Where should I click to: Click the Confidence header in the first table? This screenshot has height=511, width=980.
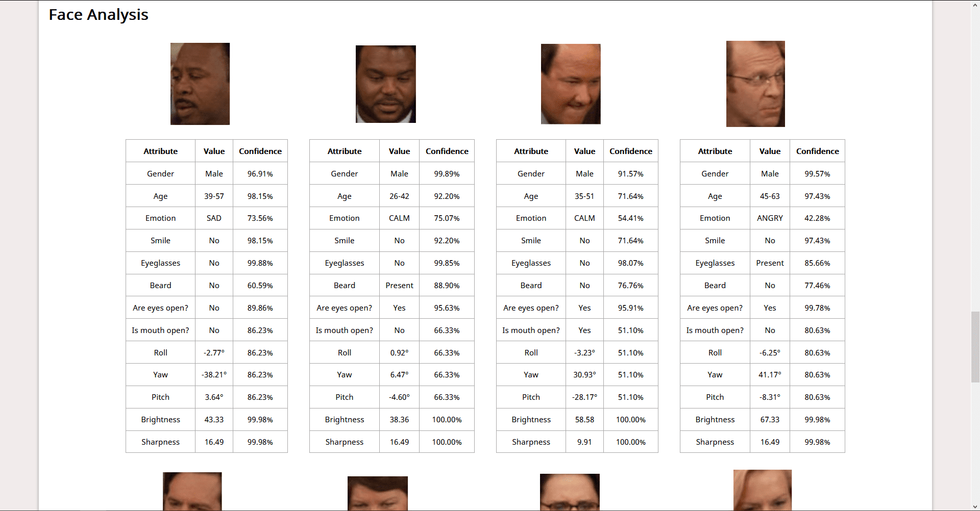[260, 151]
